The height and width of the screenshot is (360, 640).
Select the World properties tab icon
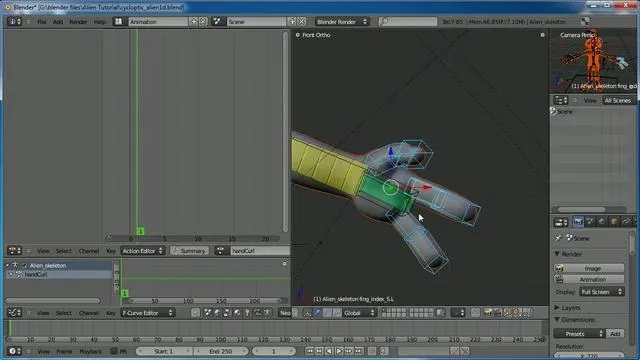602,222
